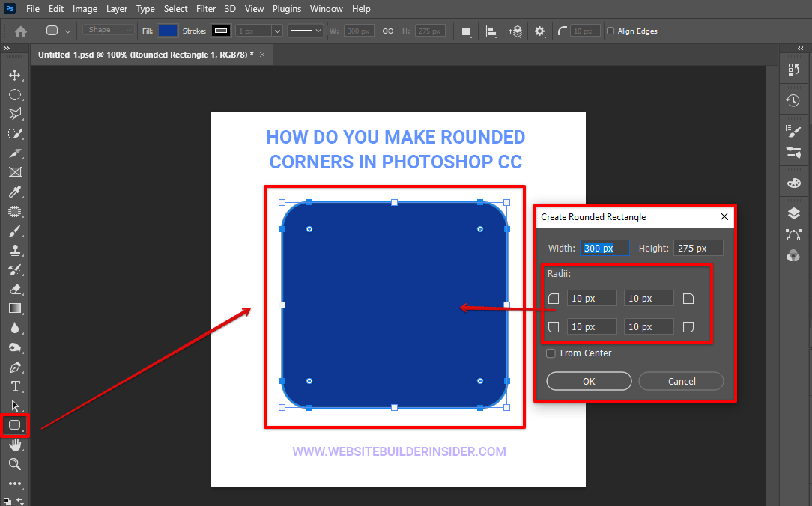The height and width of the screenshot is (506, 812).
Task: Activate the Type tool
Action: [15, 386]
